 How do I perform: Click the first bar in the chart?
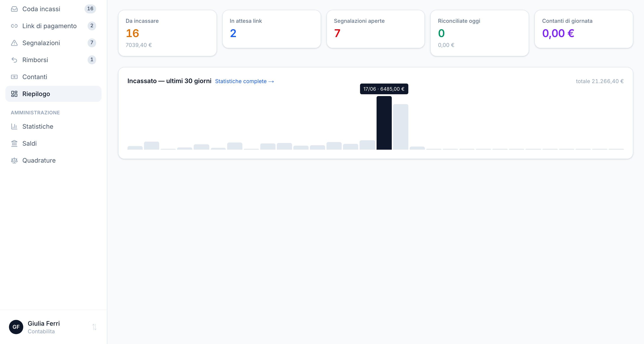[135, 148]
